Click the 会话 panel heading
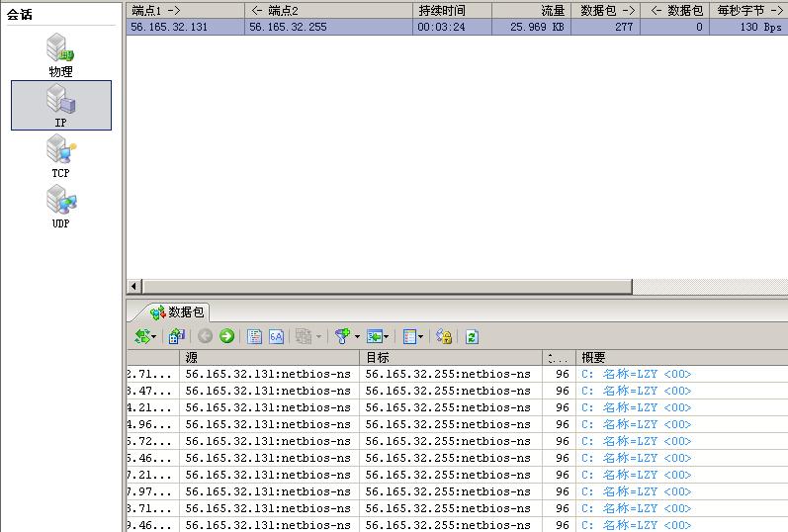Image resolution: width=788 pixels, height=532 pixels. point(20,14)
